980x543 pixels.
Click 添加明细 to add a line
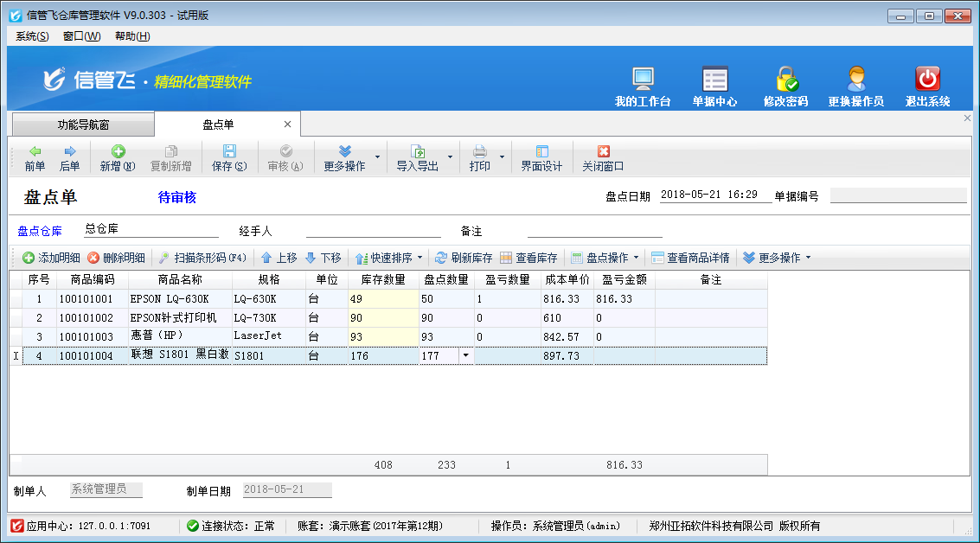click(x=51, y=258)
